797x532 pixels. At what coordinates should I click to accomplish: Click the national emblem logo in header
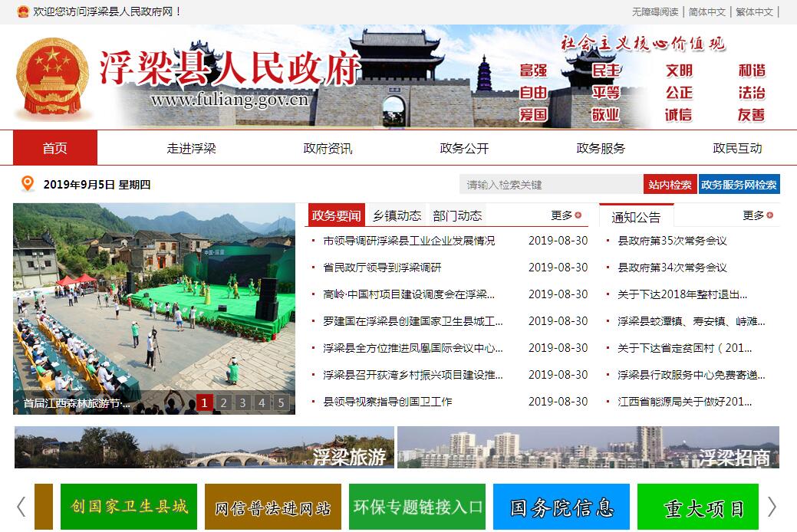[53, 80]
